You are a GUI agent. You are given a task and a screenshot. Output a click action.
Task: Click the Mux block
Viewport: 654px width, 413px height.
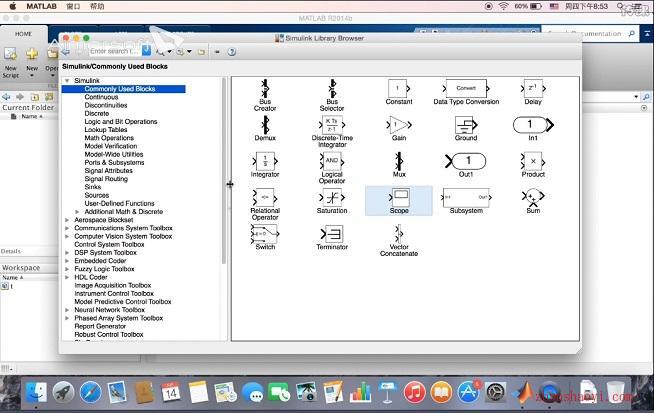tap(399, 165)
